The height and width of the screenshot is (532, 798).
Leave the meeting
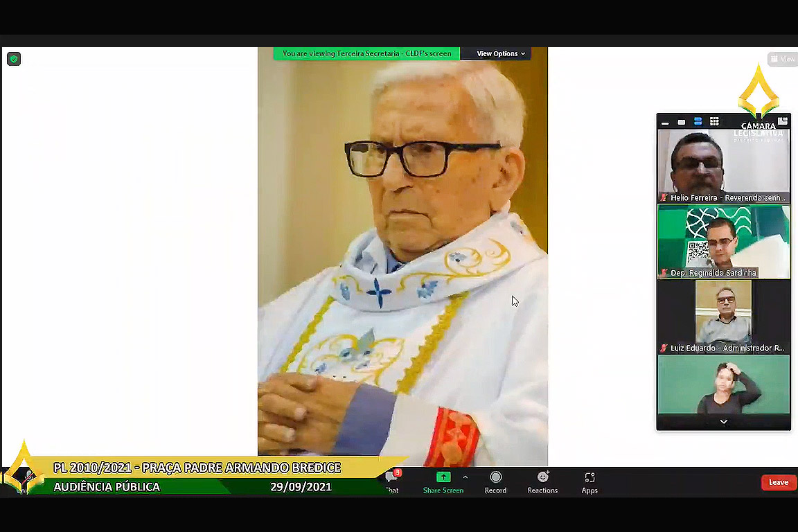point(778,482)
